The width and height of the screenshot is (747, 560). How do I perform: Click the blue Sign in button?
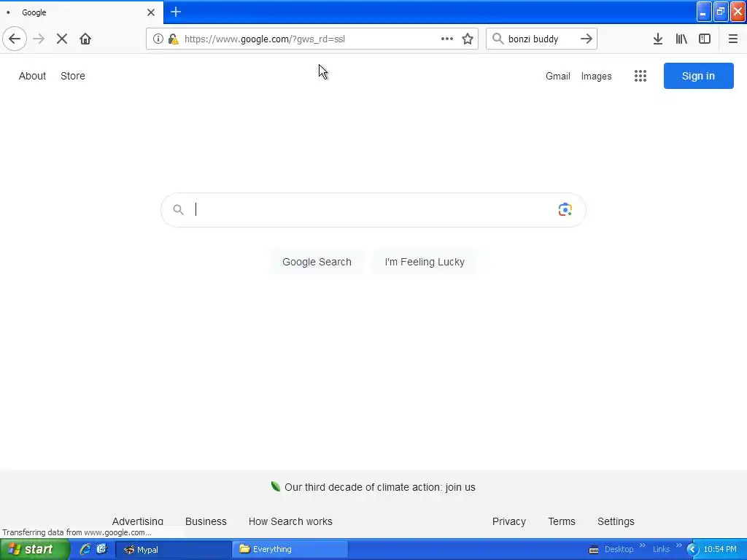tap(698, 76)
